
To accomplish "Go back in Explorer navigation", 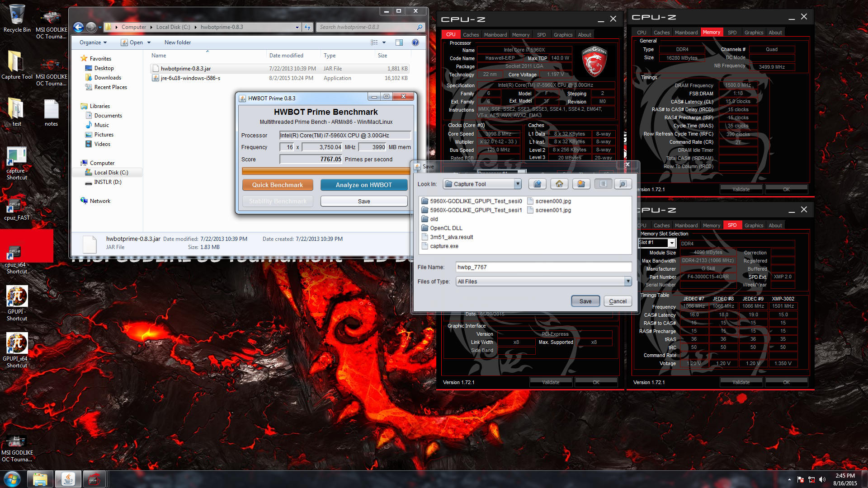I will coord(78,27).
